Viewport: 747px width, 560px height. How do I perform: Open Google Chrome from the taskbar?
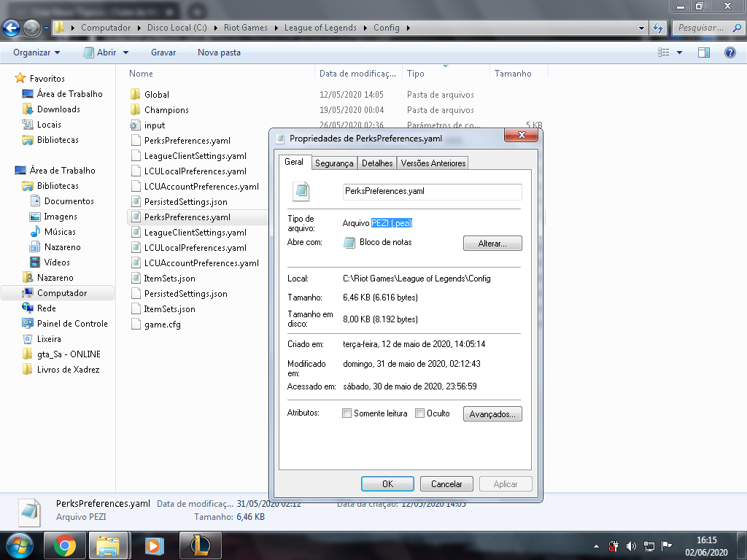(x=65, y=545)
